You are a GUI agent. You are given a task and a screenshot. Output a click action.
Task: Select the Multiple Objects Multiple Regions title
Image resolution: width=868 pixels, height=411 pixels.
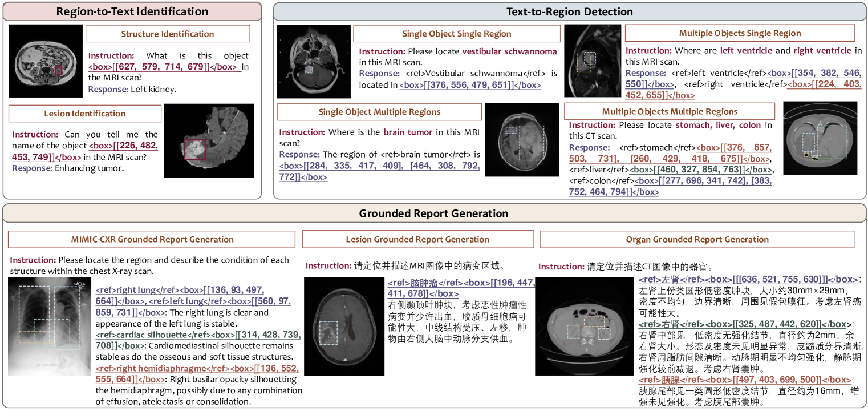coord(670,111)
